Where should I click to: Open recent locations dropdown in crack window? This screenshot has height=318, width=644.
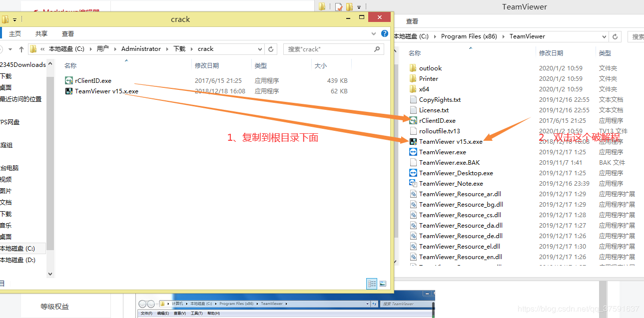click(11, 49)
